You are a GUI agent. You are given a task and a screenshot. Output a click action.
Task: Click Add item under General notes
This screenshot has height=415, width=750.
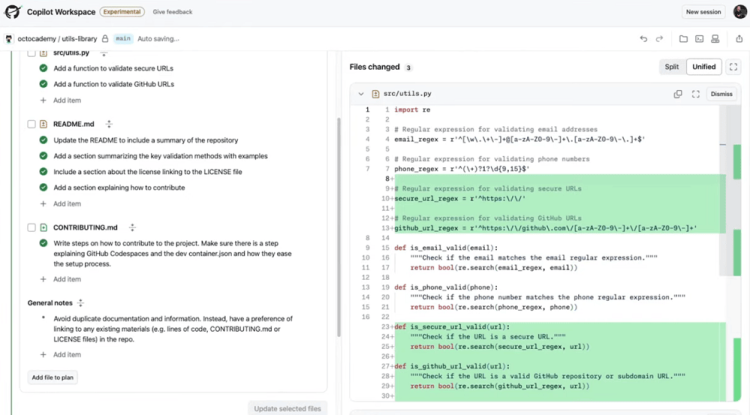61,355
